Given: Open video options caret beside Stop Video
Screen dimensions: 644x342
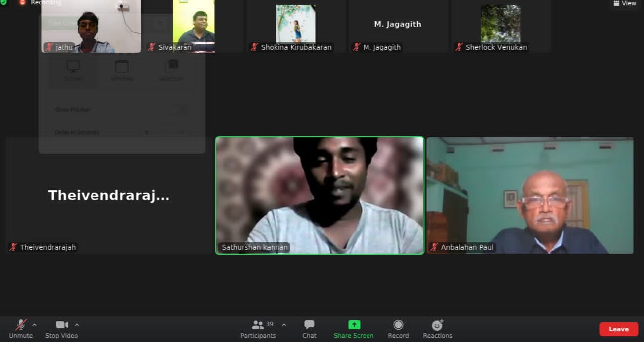Looking at the screenshot, I should (77, 325).
